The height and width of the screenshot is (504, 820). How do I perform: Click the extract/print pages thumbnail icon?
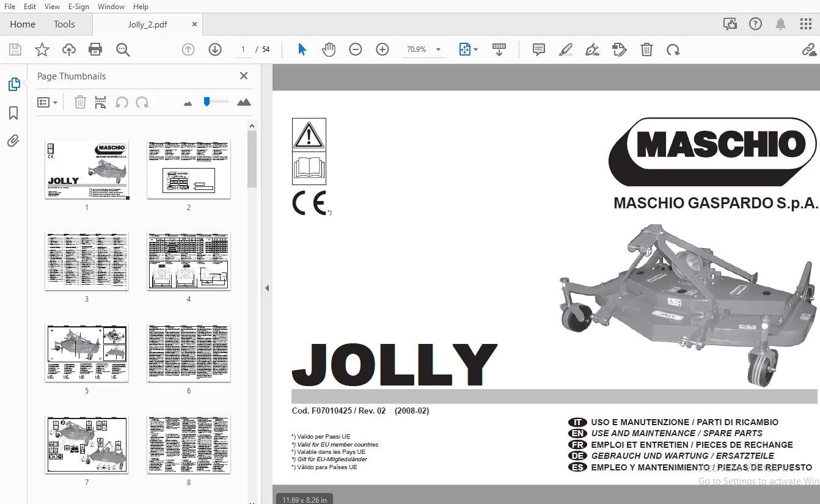click(x=101, y=102)
